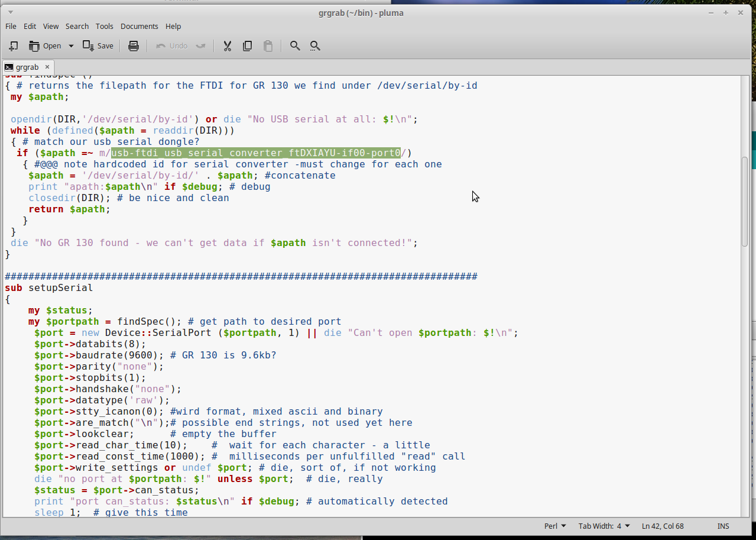Open the View menu
This screenshot has width=756, height=540.
coord(51,26)
